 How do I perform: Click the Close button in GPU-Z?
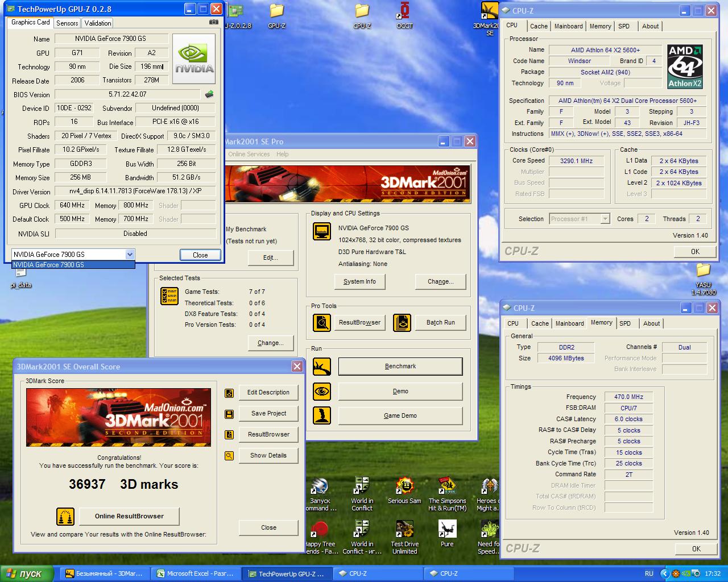tap(200, 255)
